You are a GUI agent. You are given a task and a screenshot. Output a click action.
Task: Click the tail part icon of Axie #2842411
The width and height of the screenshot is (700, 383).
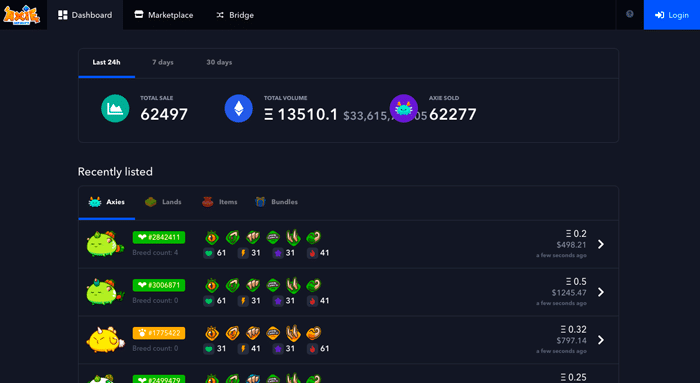314,237
